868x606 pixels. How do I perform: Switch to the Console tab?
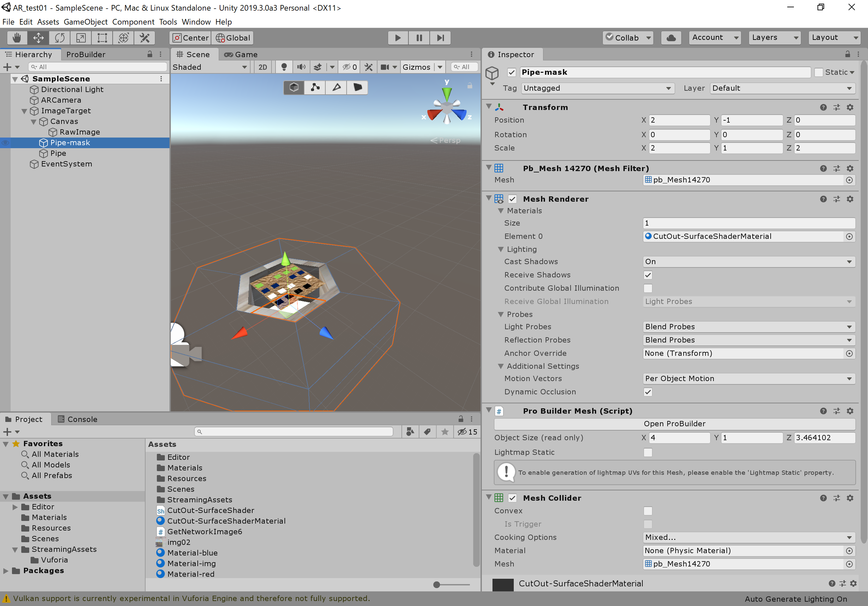[x=77, y=419]
